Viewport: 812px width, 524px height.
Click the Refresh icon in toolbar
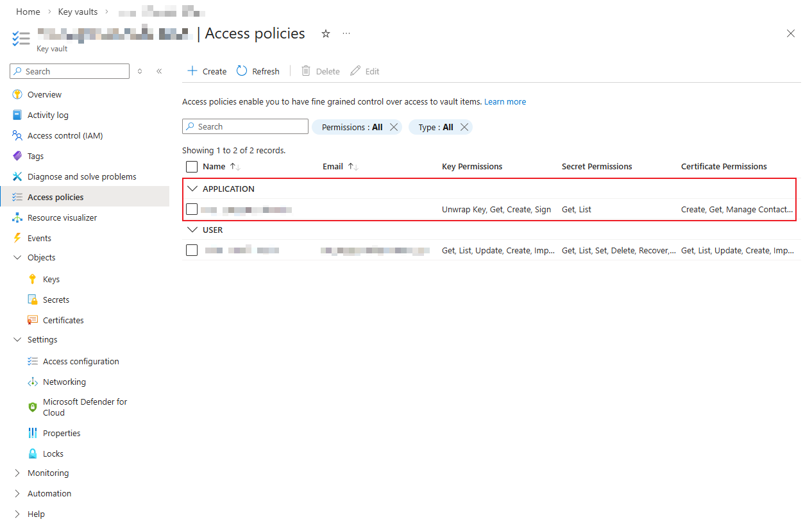point(242,71)
